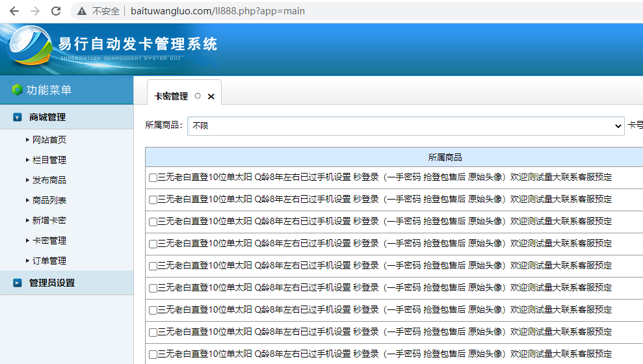Click the not-secure warning triangle icon
Screen dimensions: 643x364
82,11
